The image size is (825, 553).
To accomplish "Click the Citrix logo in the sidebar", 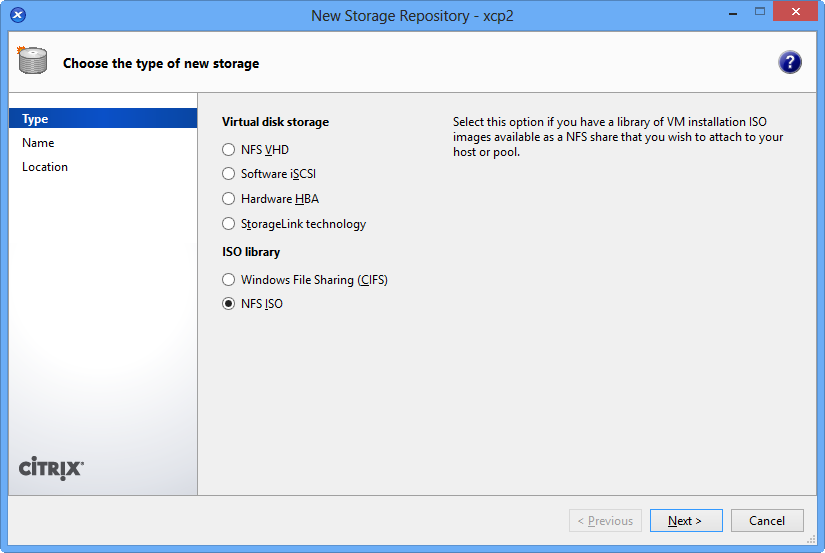I will (x=52, y=468).
